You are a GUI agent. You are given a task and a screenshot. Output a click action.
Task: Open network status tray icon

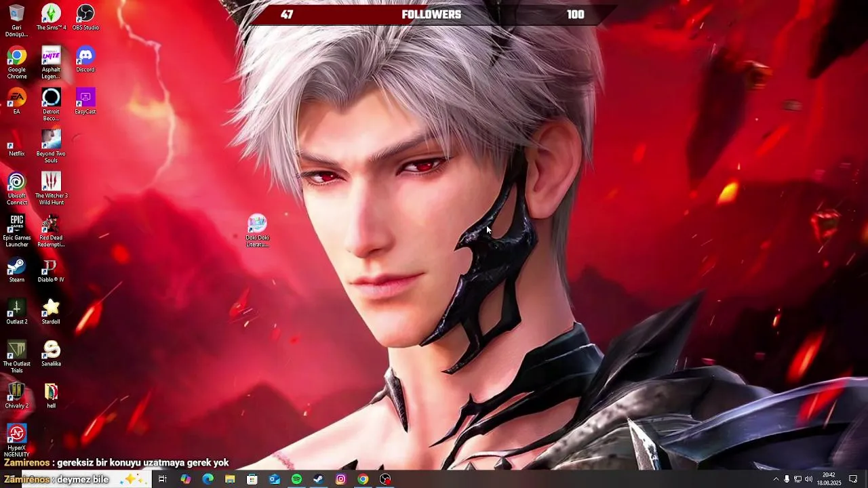click(x=797, y=479)
